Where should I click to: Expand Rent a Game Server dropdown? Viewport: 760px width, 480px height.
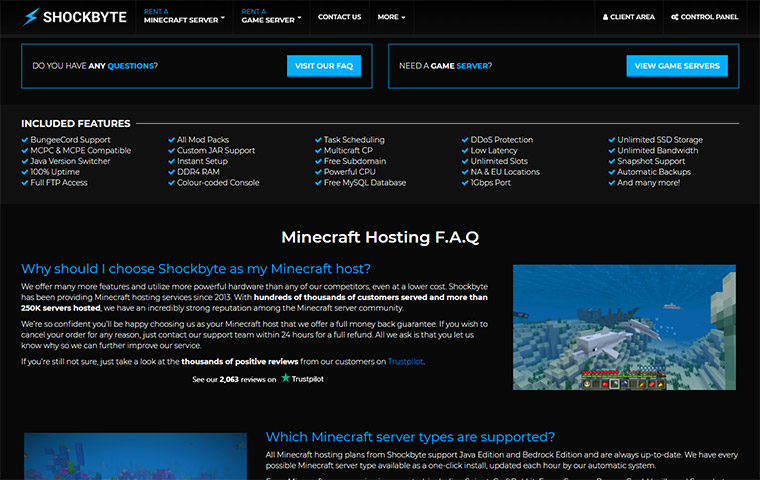point(271,16)
